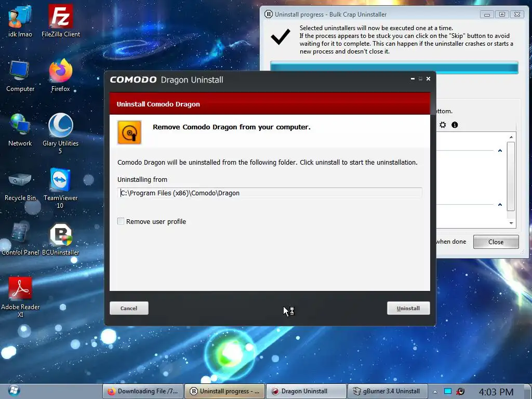Enable Remove user profile checkbox
Viewport: 532px width, 399px height.
point(121,221)
